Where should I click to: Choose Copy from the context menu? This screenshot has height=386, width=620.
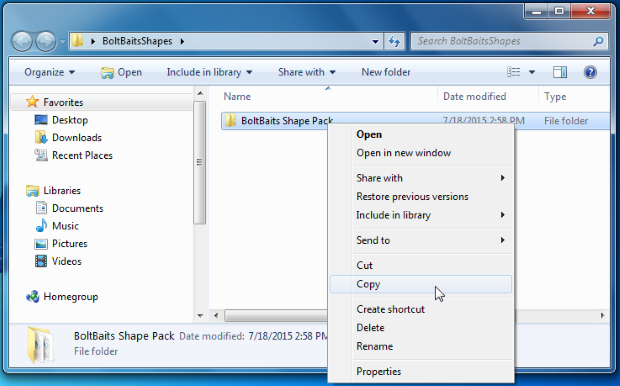pyautogui.click(x=421, y=284)
